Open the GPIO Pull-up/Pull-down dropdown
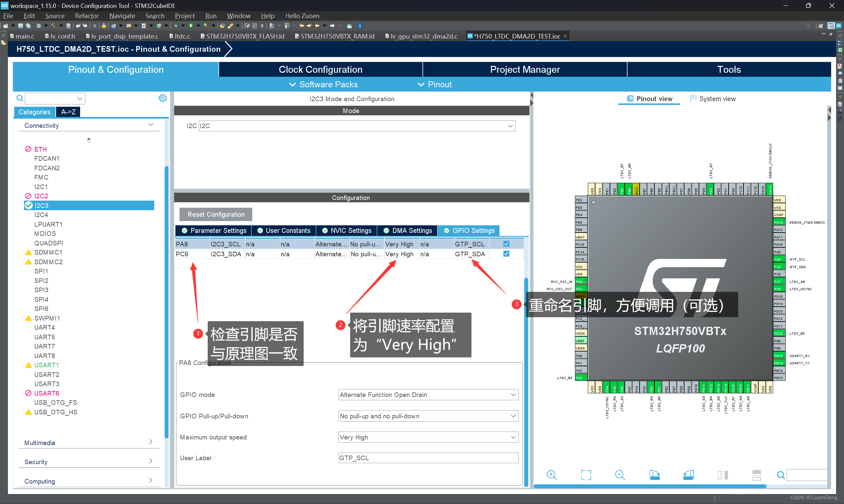 pyautogui.click(x=428, y=416)
